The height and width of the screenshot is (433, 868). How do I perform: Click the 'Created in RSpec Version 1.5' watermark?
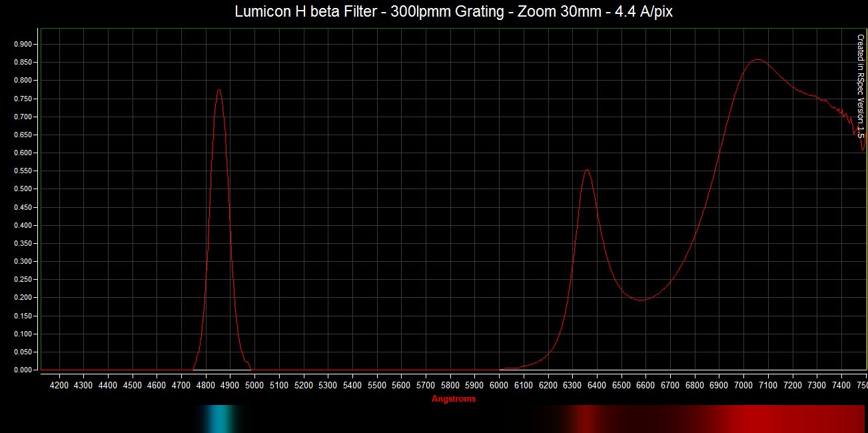click(x=860, y=87)
